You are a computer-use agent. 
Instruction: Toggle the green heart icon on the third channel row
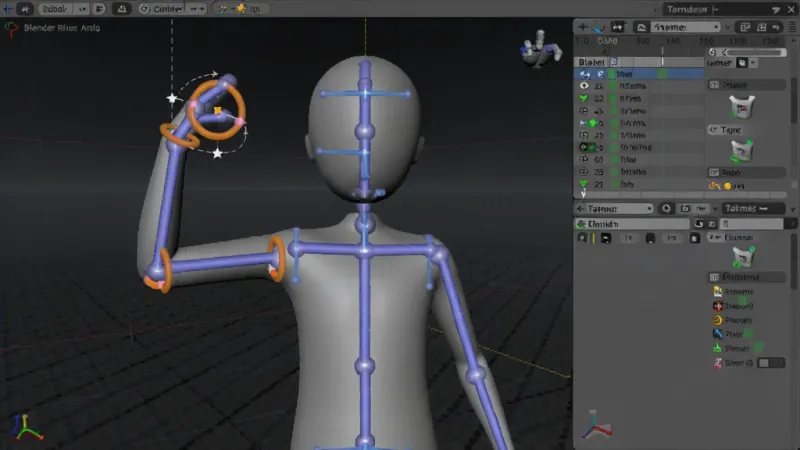tap(584, 98)
